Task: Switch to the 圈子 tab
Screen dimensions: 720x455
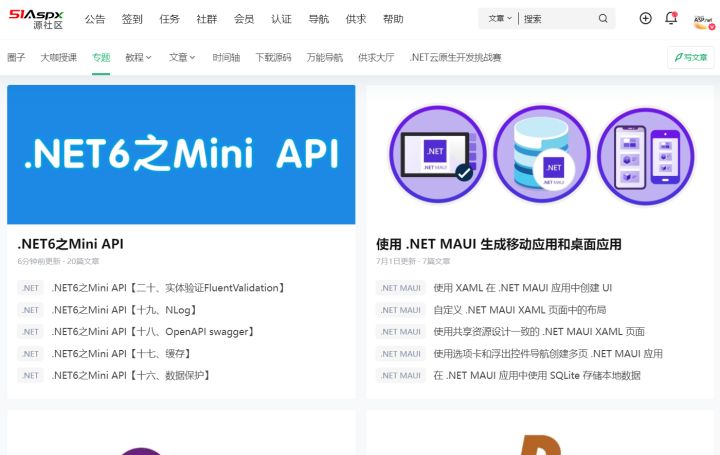Action: tap(16, 57)
